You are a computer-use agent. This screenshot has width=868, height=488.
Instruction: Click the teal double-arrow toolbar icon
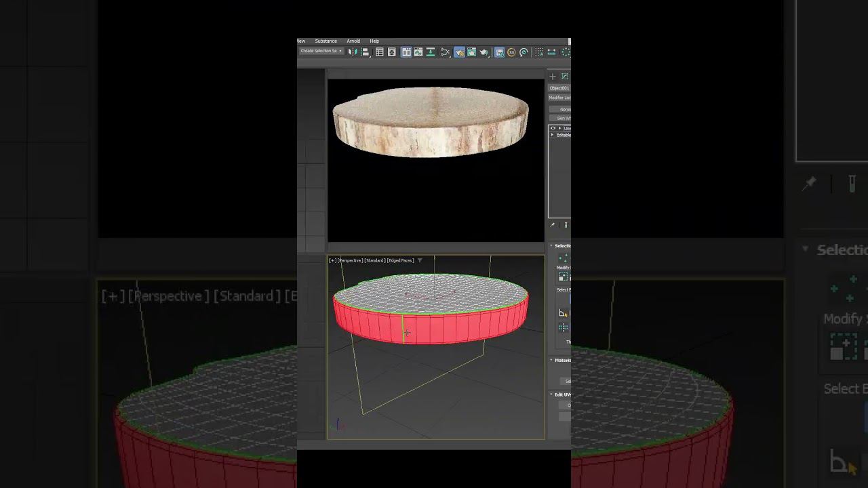552,52
